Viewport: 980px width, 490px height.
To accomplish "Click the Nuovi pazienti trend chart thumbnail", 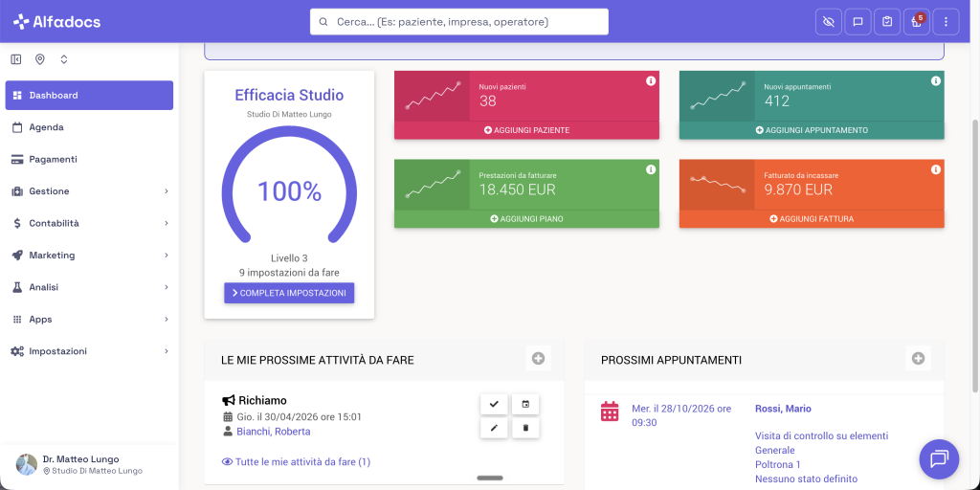I will click(432, 96).
